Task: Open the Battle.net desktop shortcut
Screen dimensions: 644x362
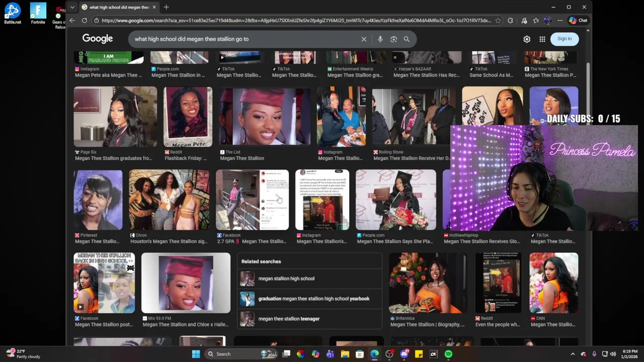Action: [13, 13]
